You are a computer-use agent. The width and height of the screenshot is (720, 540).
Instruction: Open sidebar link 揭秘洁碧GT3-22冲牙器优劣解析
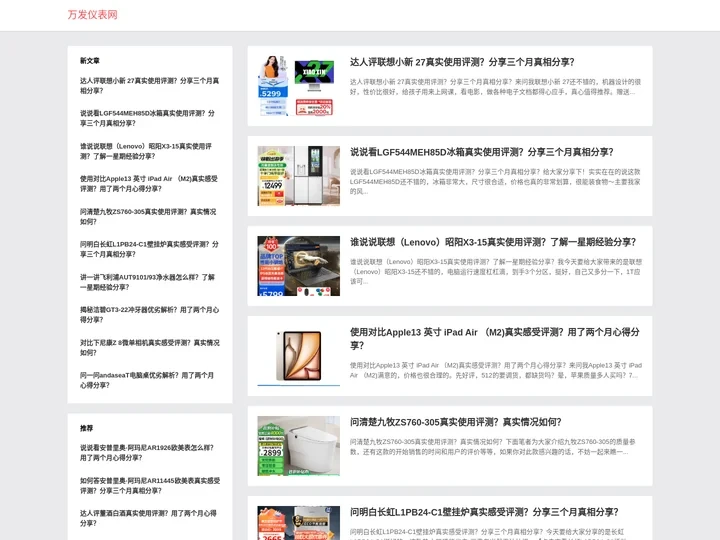click(x=149, y=315)
